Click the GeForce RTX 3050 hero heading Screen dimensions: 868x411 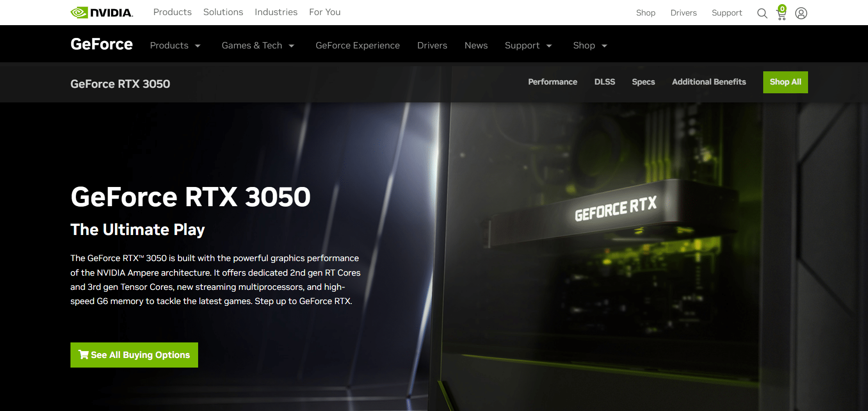tap(191, 197)
